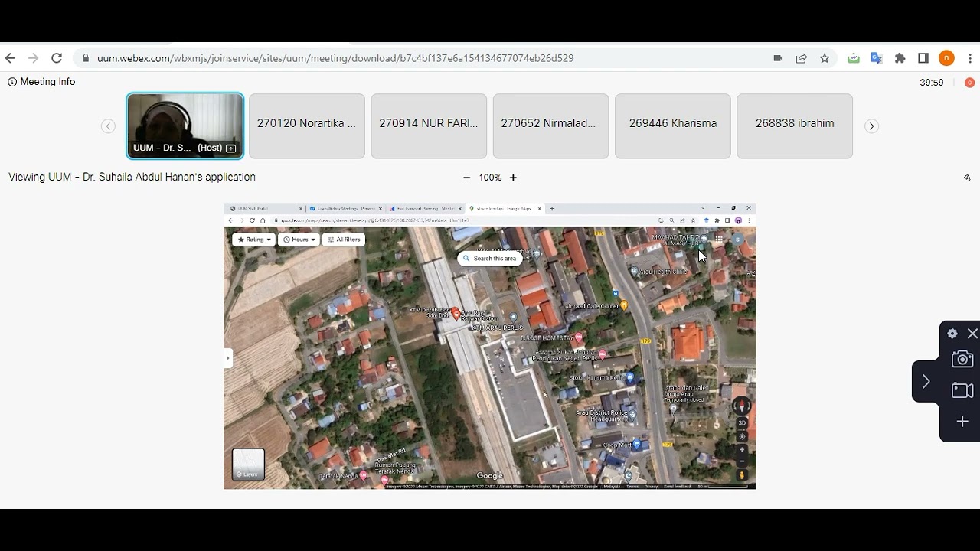Switch to UUM Staff Portal tab
The height and width of the screenshot is (551, 980).
[x=266, y=208]
